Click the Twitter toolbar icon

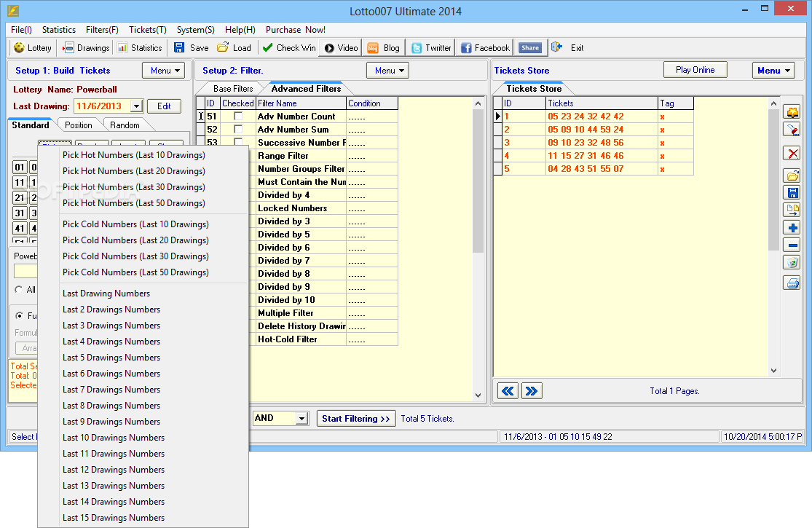(417, 48)
